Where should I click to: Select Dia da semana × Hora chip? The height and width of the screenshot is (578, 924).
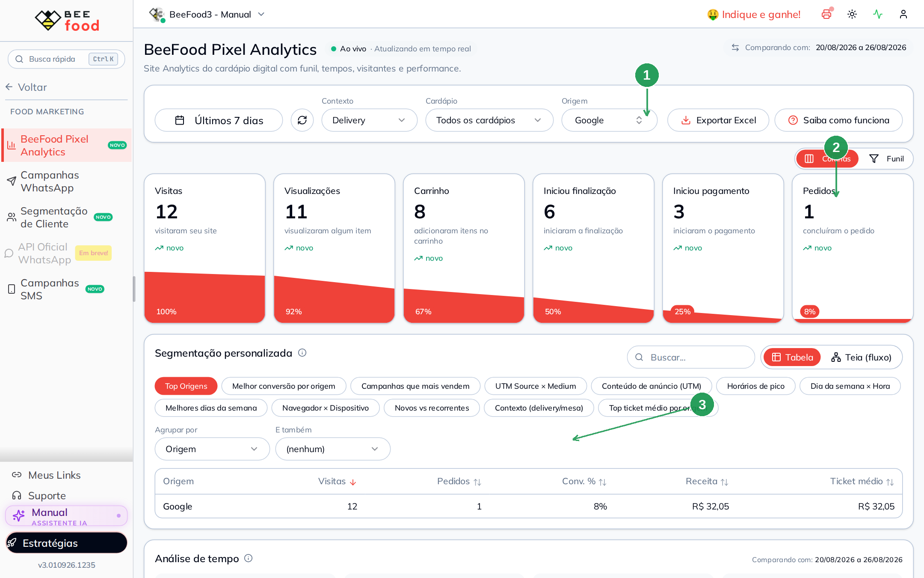click(x=850, y=386)
